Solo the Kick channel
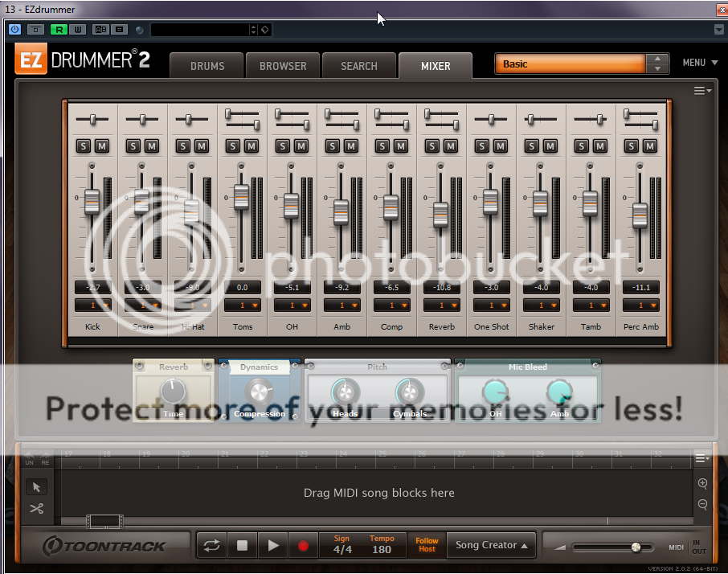Image resolution: width=728 pixels, height=574 pixels. tap(83, 146)
